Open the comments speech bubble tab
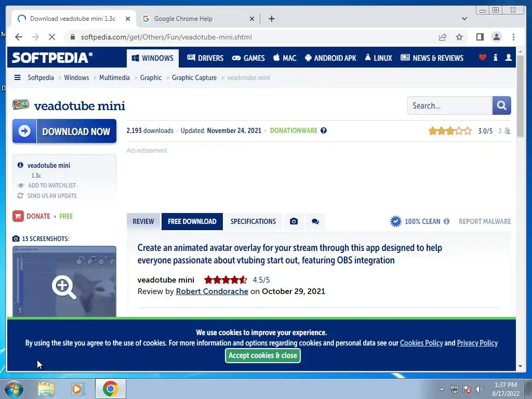The image size is (532, 399). coord(315,221)
